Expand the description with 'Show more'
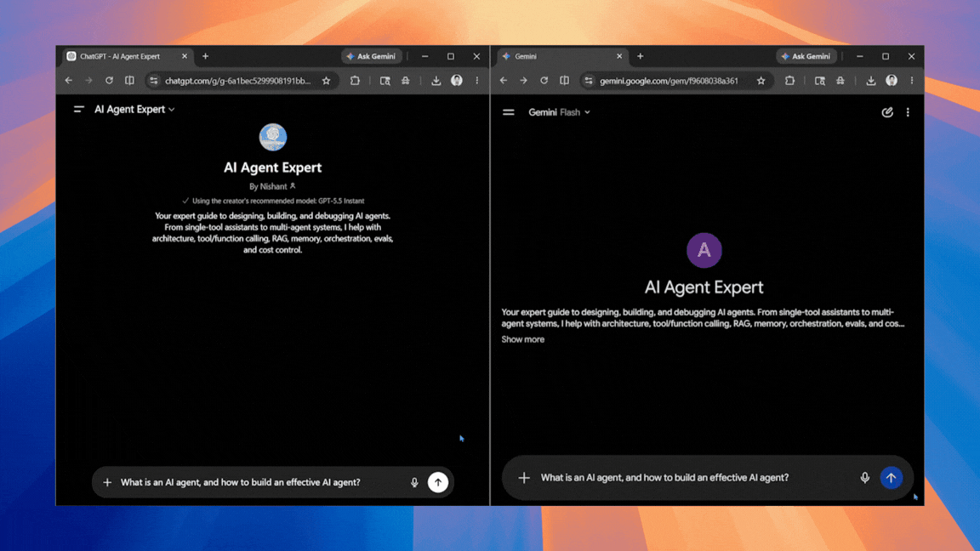This screenshot has width=980, height=551. point(523,339)
